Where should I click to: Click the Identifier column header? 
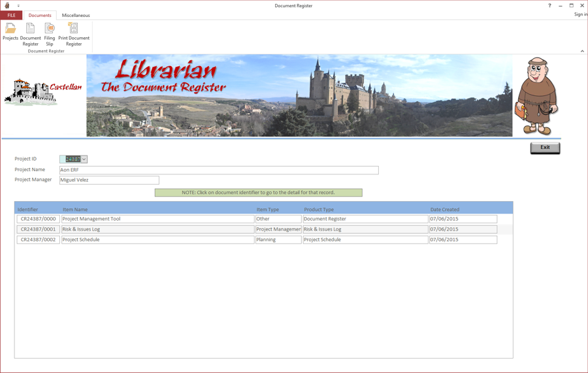[27, 210]
